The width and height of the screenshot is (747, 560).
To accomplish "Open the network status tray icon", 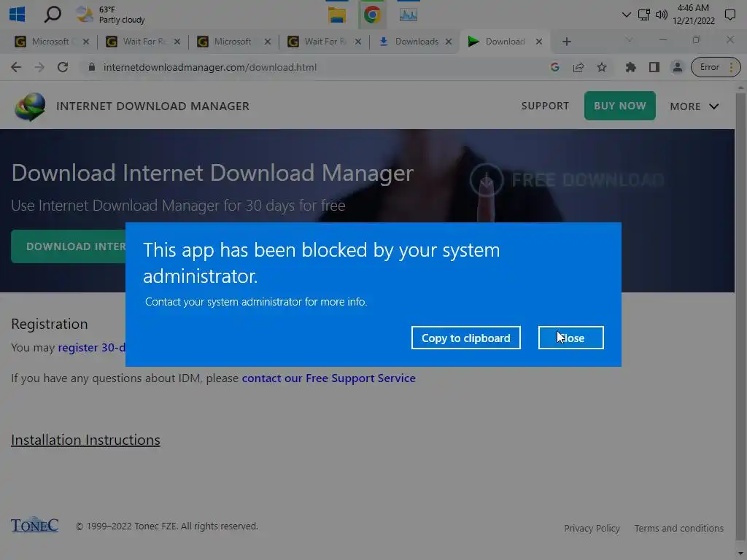I will (643, 15).
